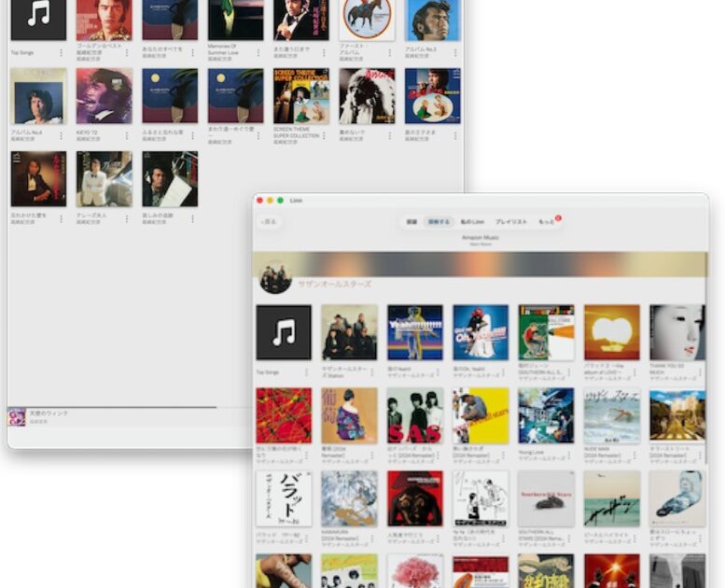Open three-dot menu for アルバム No.4
Image resolution: width=725 pixels, height=588 pixels.
click(x=61, y=135)
